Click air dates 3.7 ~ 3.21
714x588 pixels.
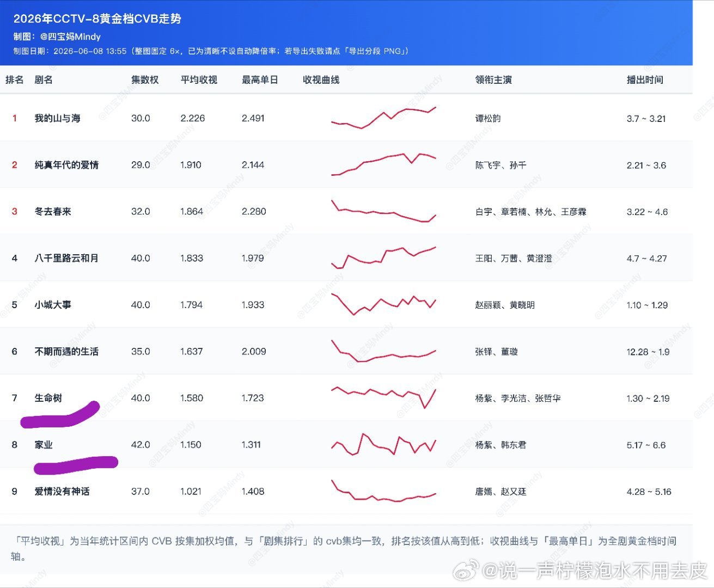646,119
